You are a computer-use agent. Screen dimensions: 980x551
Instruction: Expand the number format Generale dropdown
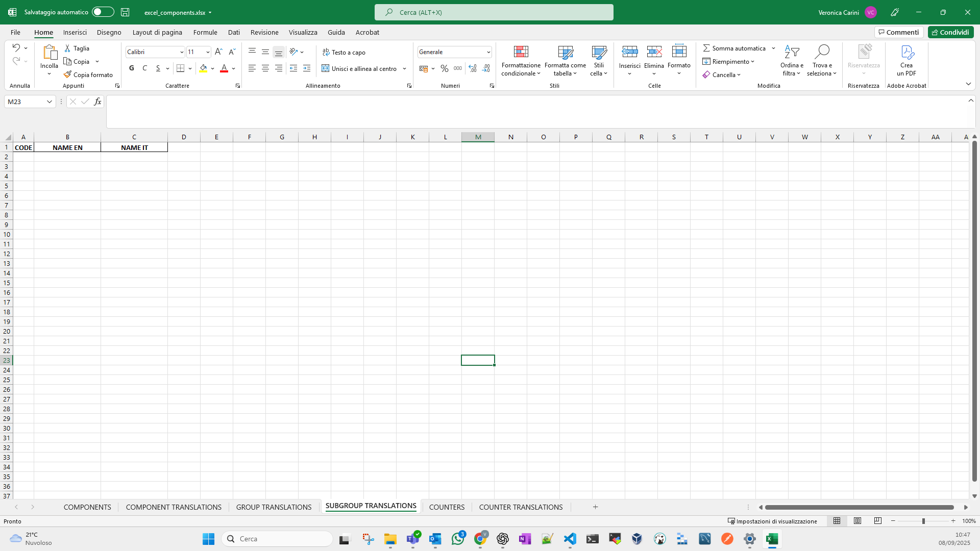coord(488,52)
